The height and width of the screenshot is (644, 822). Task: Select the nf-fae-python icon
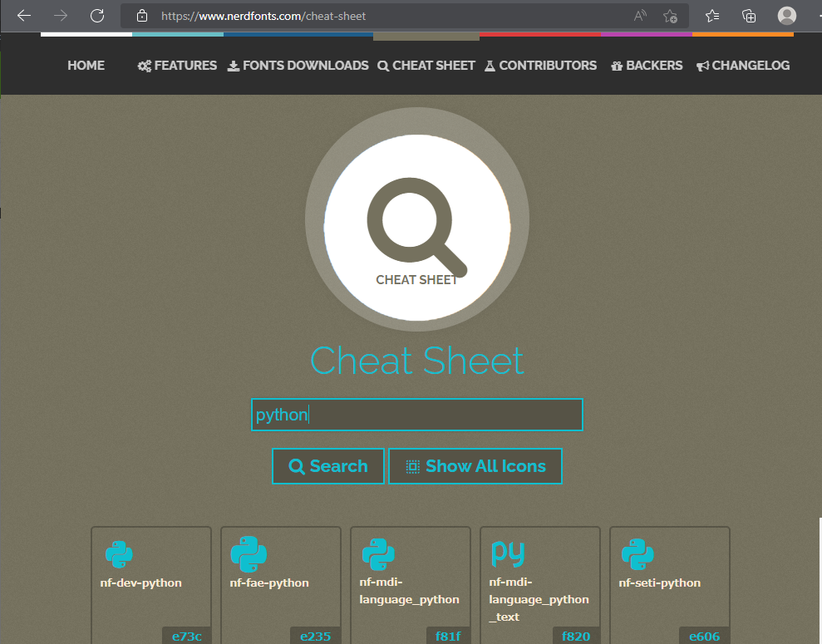coord(249,554)
